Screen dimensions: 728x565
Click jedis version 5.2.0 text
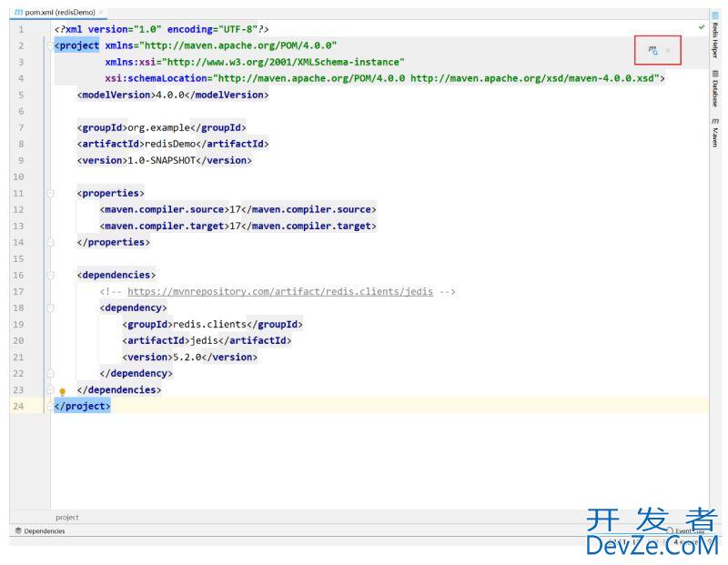(x=189, y=357)
